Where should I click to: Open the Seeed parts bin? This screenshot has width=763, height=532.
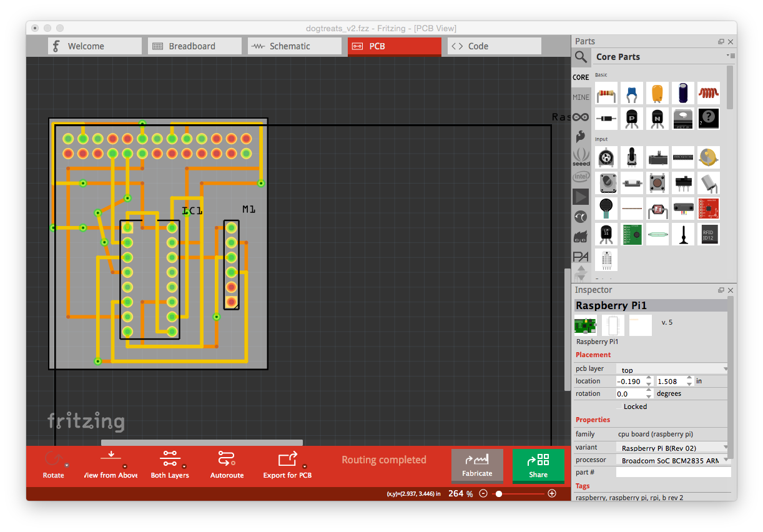tap(581, 156)
